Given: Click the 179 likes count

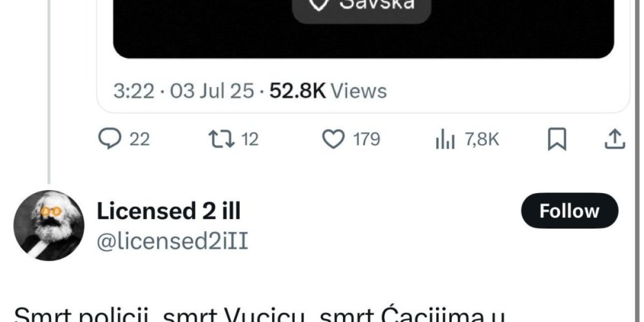Looking at the screenshot, I should tap(367, 140).
